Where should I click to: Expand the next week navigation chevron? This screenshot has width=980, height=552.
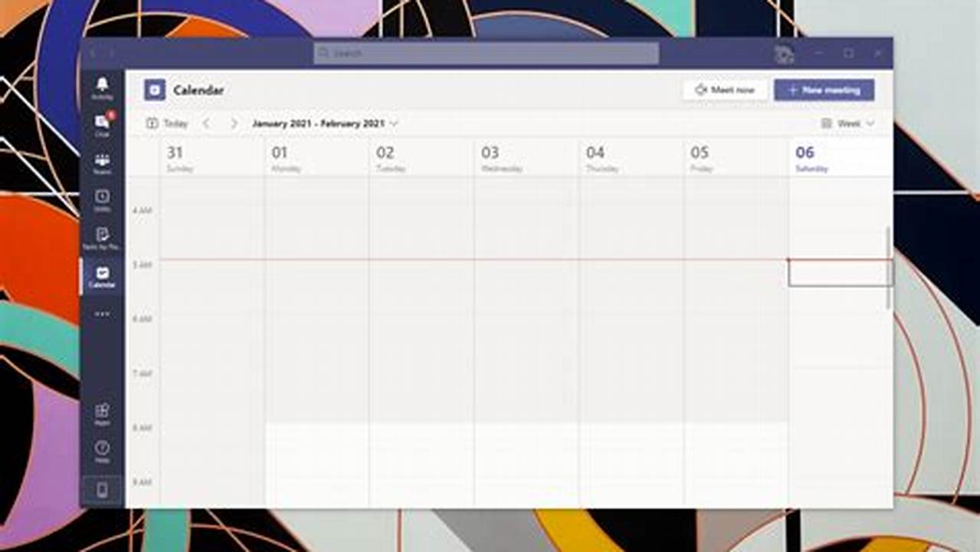click(234, 123)
